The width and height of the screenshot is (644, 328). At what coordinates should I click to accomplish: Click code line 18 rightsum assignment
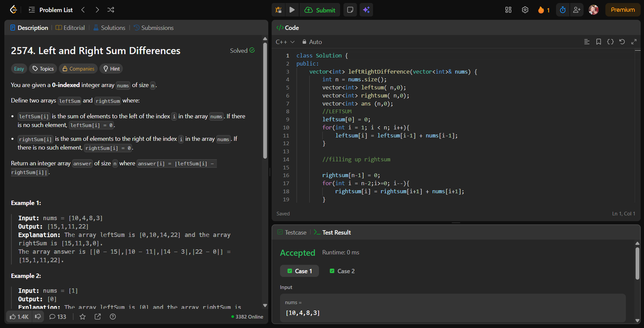pos(400,191)
